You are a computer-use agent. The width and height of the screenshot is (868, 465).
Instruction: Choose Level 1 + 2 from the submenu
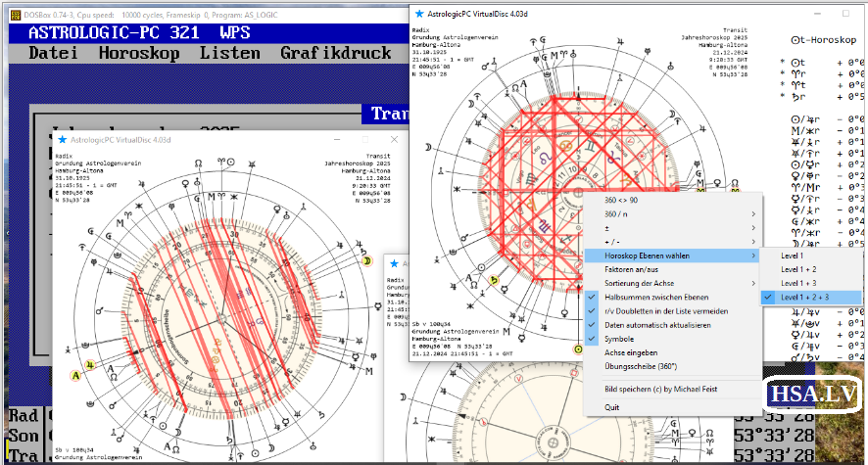798,268
